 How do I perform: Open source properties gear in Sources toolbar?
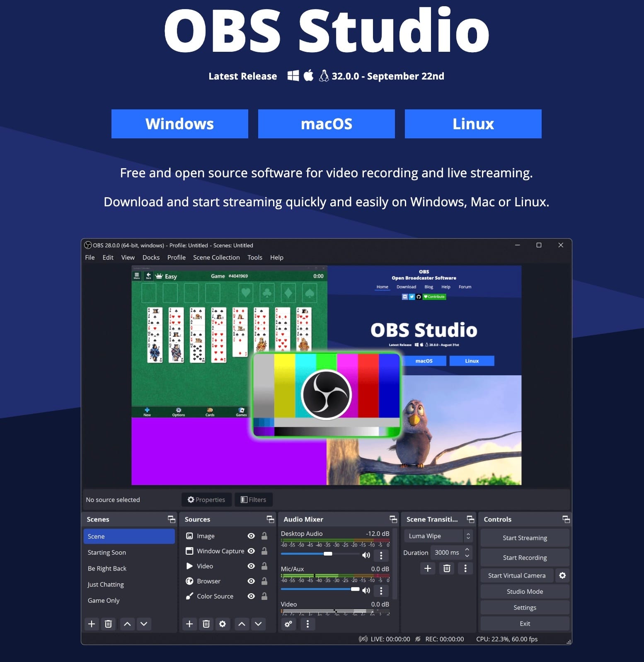(x=223, y=624)
